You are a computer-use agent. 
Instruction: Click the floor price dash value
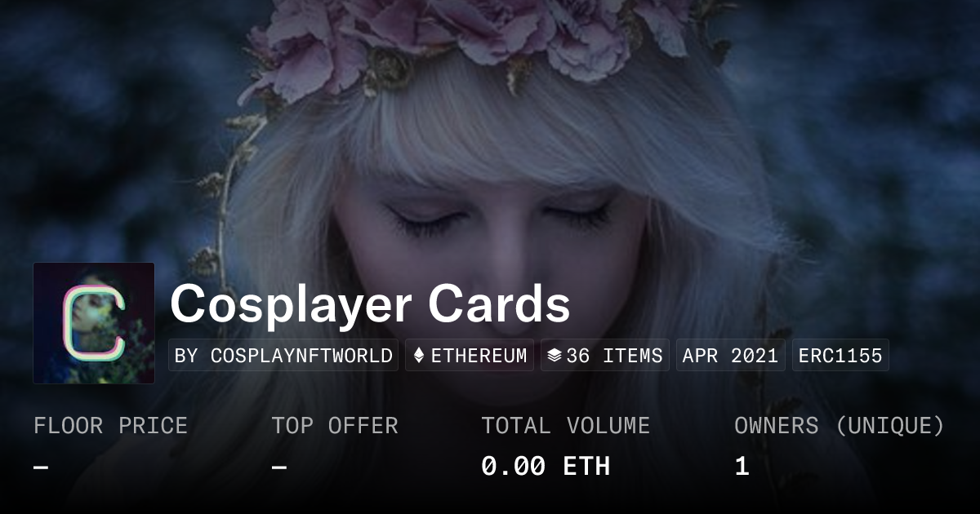click(x=41, y=467)
